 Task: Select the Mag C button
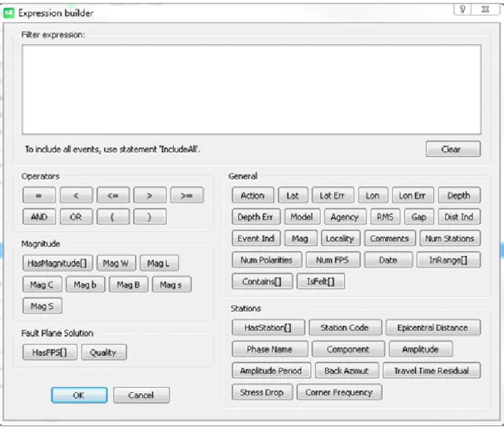point(42,284)
